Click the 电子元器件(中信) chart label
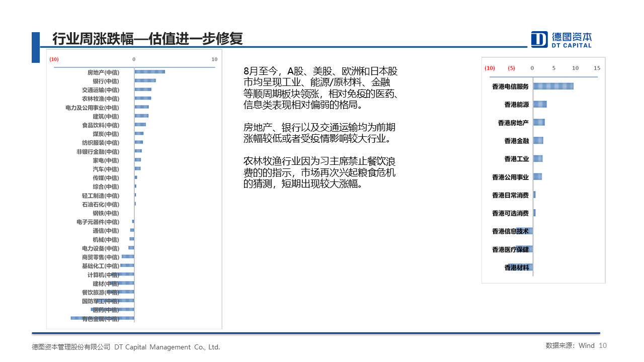Screen dimensions: 644x362 point(98,222)
